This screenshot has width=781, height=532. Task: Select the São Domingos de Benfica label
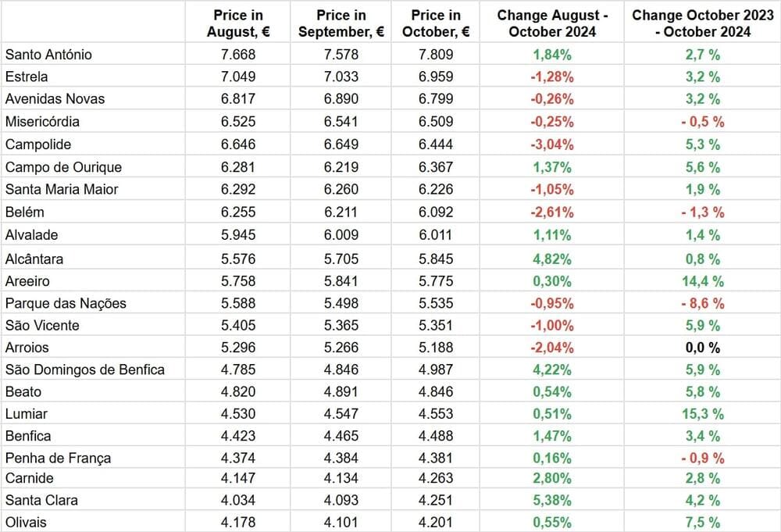click(85, 370)
